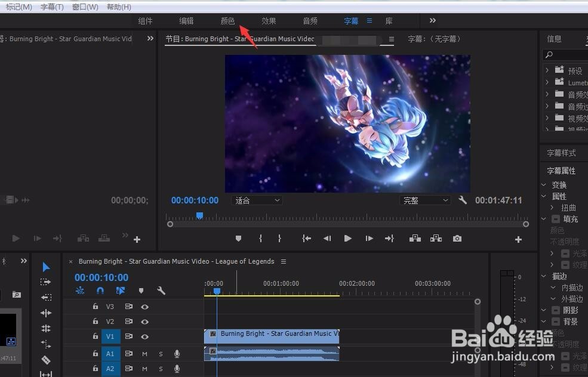Lock the V3 track
The image size is (588, 377).
96,307
